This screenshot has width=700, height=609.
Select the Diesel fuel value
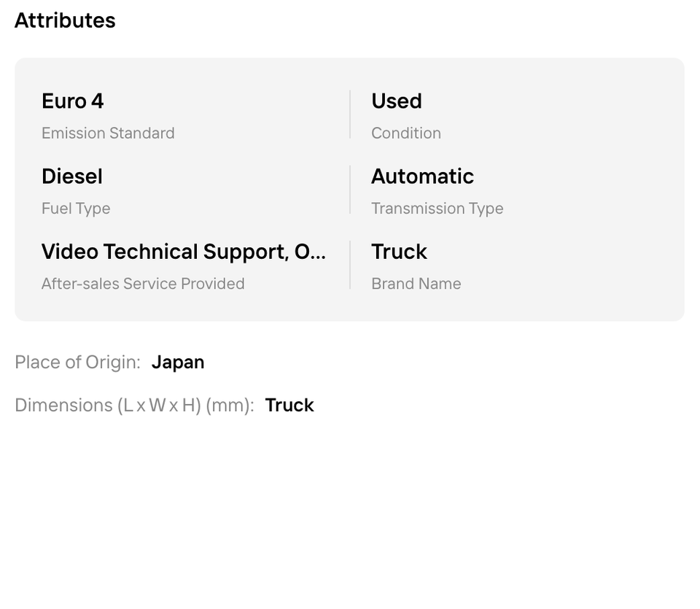72,177
